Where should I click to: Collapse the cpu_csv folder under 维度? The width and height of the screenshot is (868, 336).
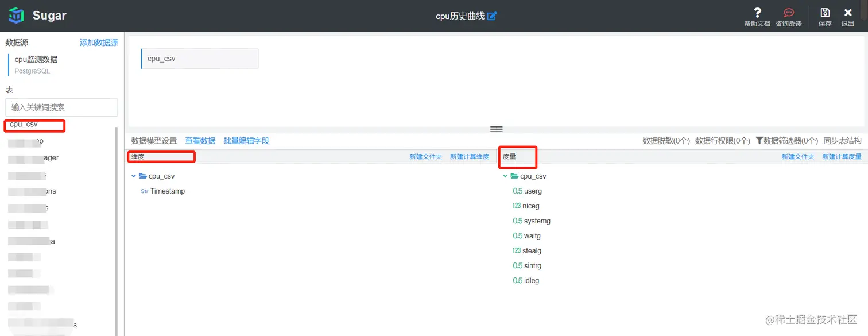(134, 176)
